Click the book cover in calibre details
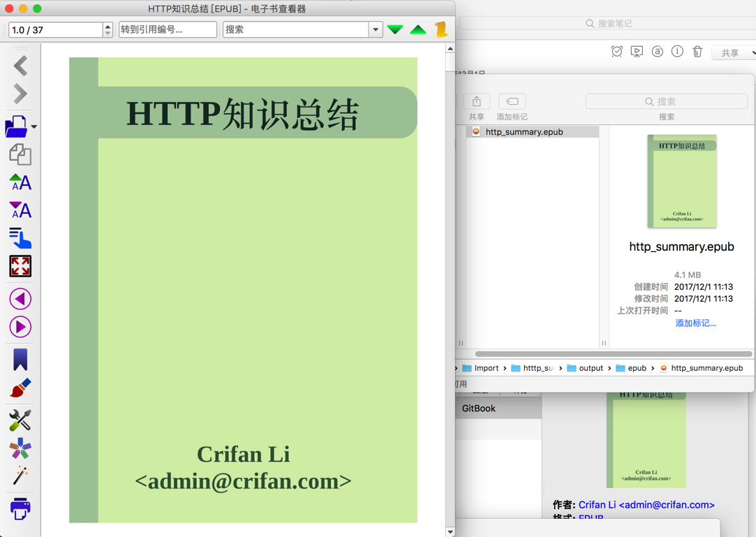 coord(646,441)
